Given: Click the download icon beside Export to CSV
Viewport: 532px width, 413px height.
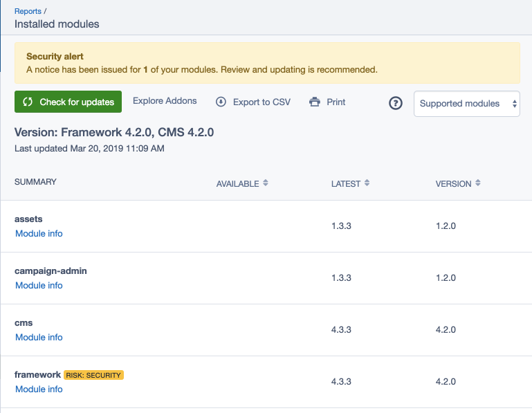Looking at the screenshot, I should click(x=221, y=102).
